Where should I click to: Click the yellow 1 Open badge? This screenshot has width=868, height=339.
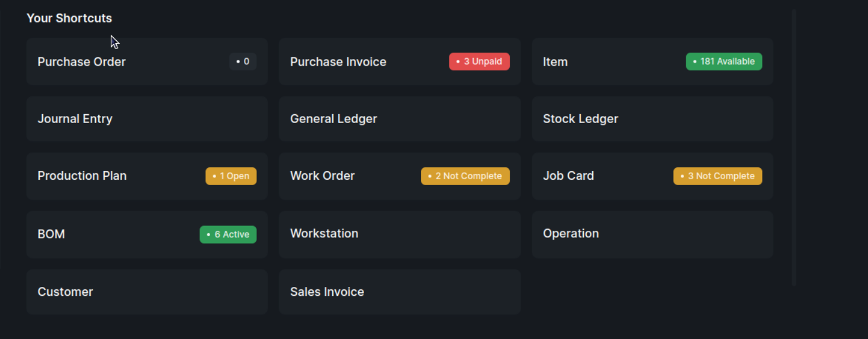pyautogui.click(x=231, y=176)
